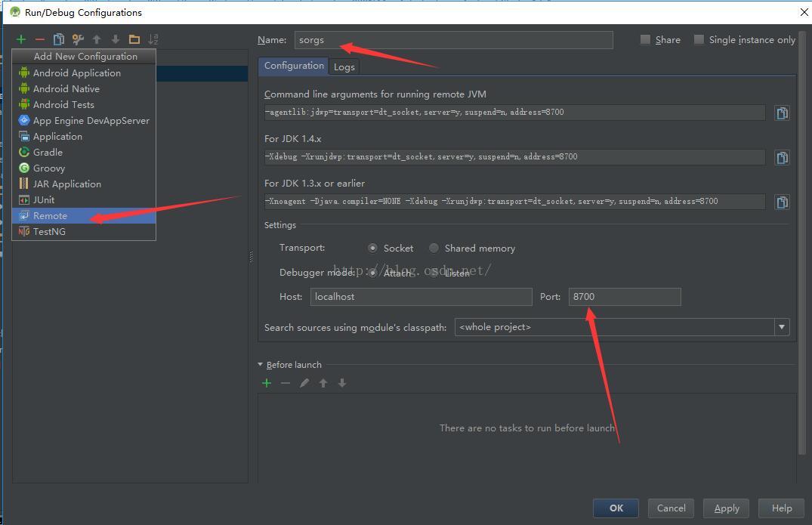Click the green plus Add Configuration icon

(x=21, y=39)
